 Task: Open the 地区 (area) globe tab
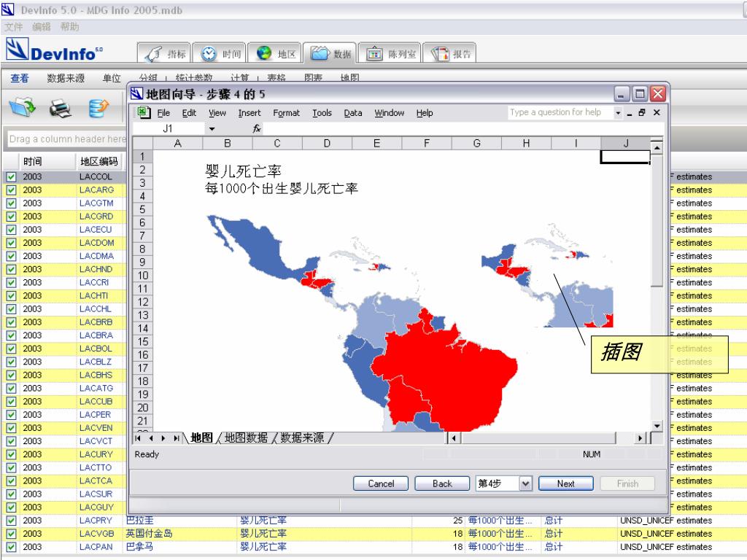[275, 53]
